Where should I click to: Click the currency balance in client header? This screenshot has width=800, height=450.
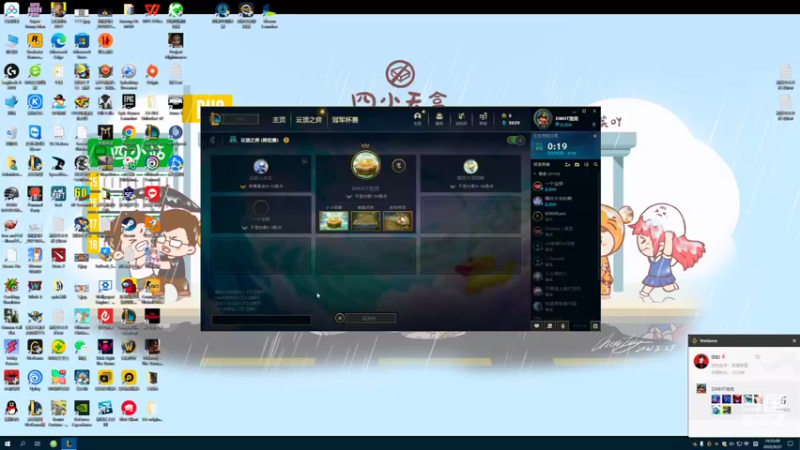[x=511, y=119]
